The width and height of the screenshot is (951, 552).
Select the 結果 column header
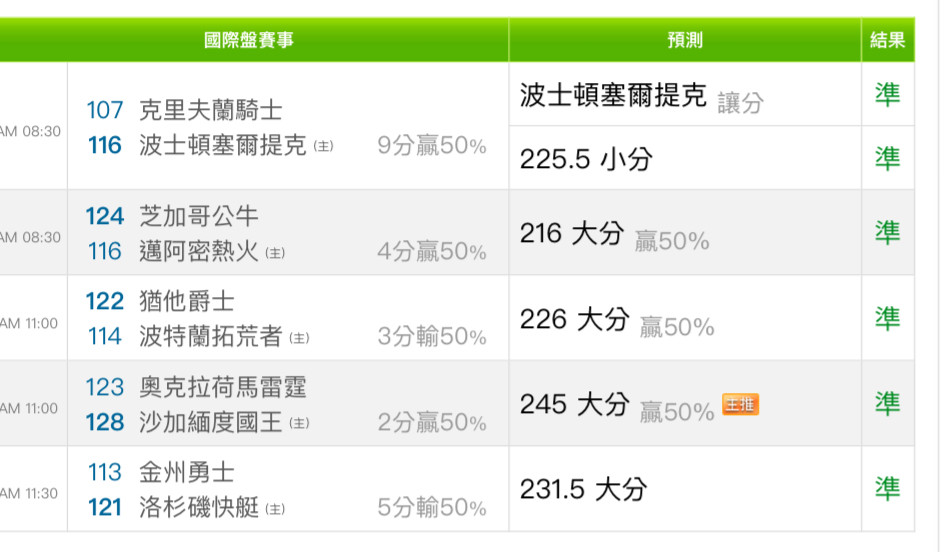point(888,40)
